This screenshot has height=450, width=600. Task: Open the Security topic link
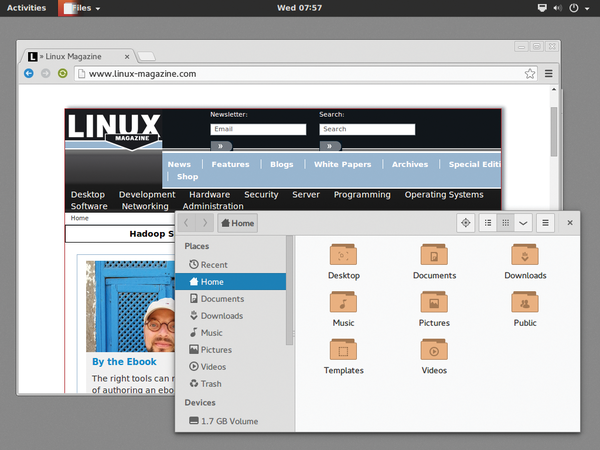(261, 194)
